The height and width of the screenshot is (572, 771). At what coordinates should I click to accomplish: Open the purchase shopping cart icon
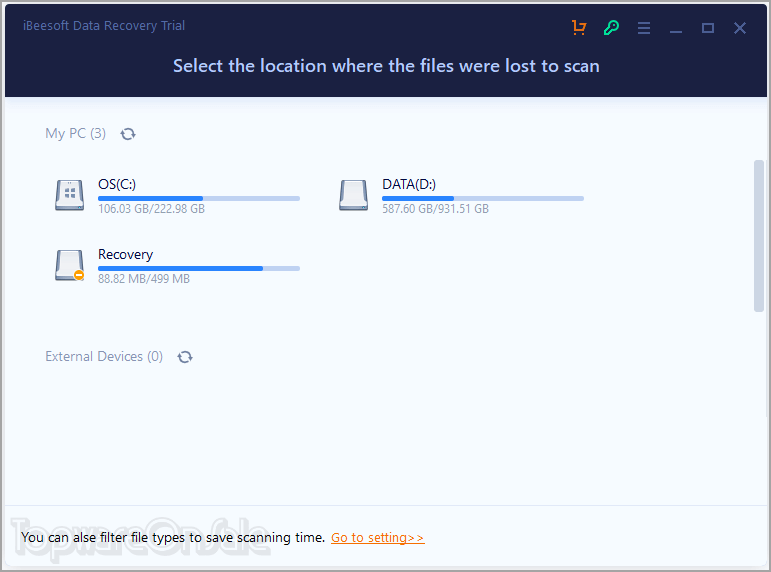579,28
